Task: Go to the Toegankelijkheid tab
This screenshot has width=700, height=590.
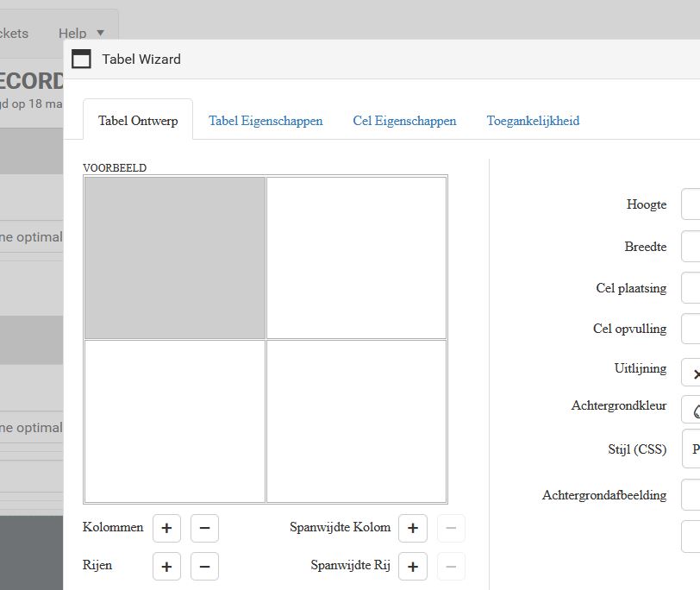Action: pyautogui.click(x=533, y=121)
